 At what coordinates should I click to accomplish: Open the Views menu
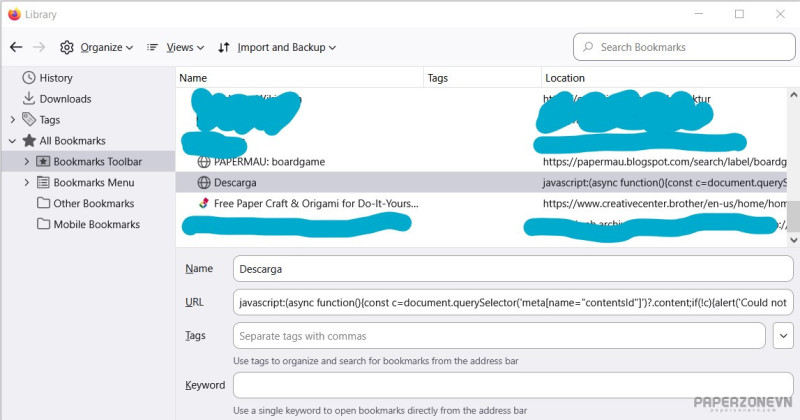pos(175,47)
